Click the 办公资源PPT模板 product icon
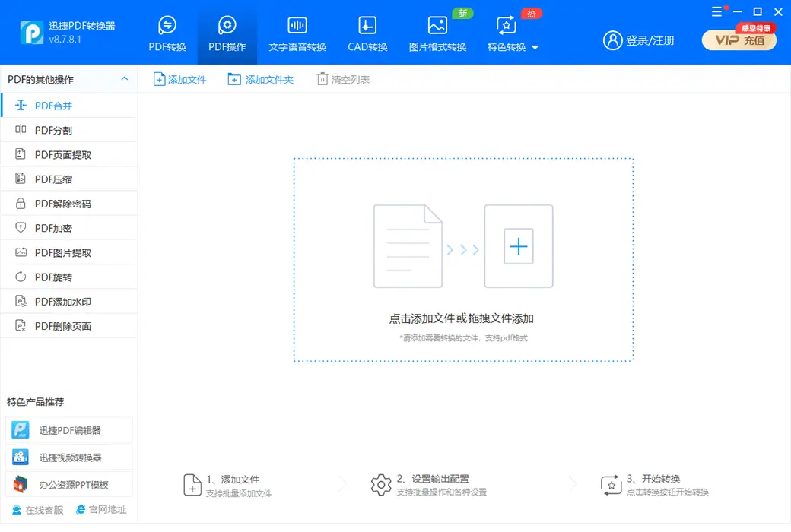Screen dimensions: 791x532 [21, 485]
